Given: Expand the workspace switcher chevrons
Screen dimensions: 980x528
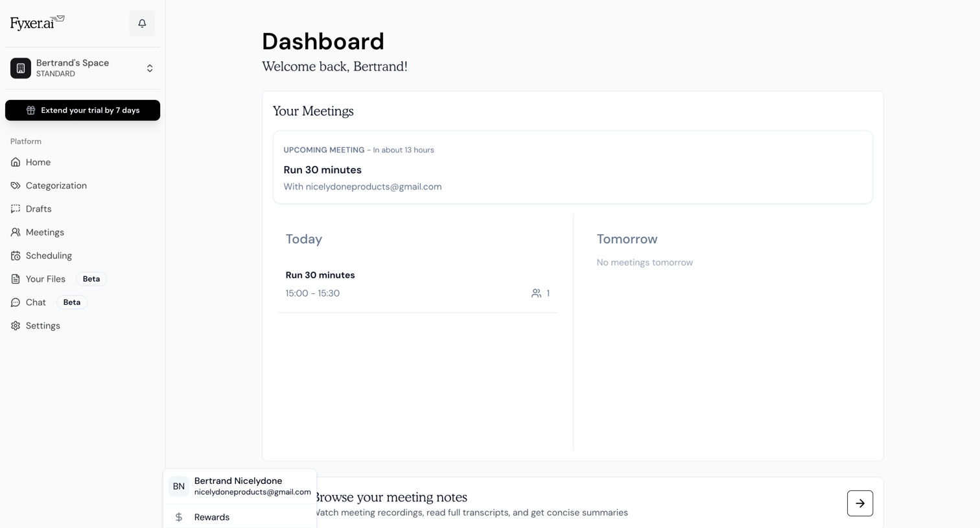Looking at the screenshot, I should click(x=150, y=68).
